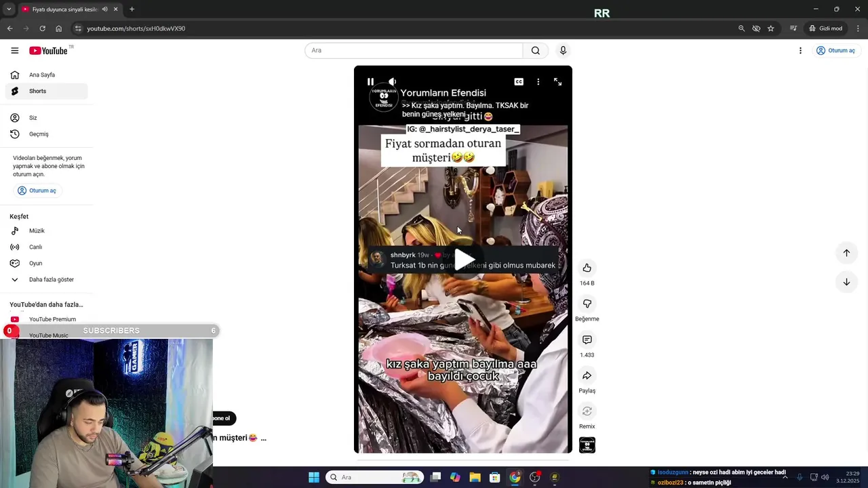Open Task View on the taskbar
This screenshot has width=868, height=488.
[x=435, y=477]
